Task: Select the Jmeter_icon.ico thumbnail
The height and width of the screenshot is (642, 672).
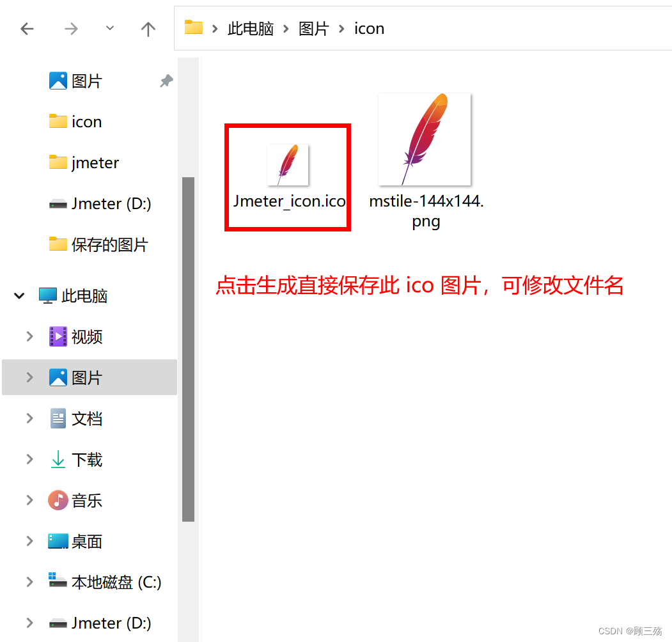Action: [288, 165]
